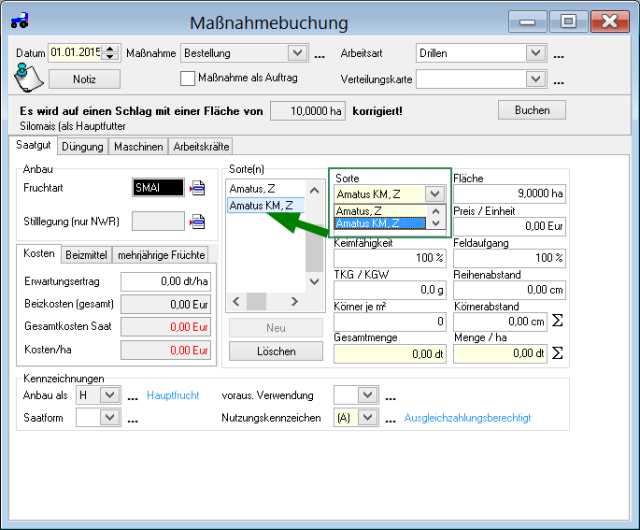Open the Maßnahme dropdown showing Bestellung

(x=297, y=53)
